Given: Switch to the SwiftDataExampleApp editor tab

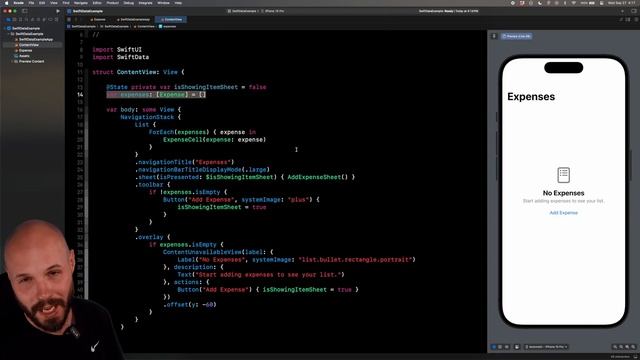Looking at the screenshot, I should (133, 20).
